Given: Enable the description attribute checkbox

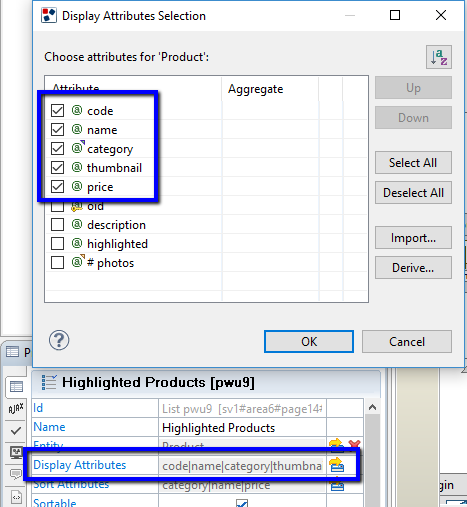Looking at the screenshot, I should [57, 225].
